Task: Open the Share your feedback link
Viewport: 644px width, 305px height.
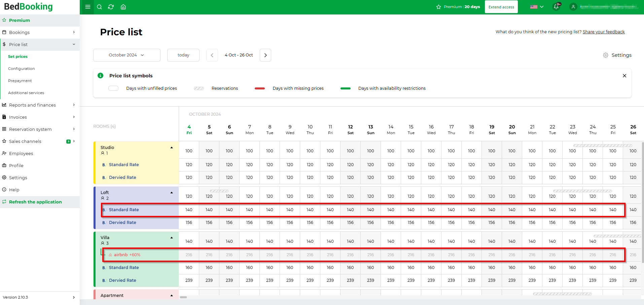Action: [604, 32]
